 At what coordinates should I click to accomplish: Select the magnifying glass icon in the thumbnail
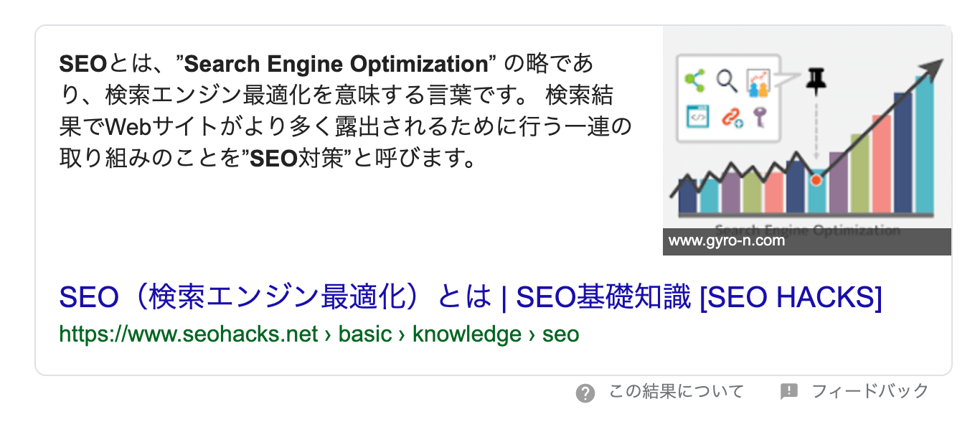pyautogui.click(x=726, y=80)
